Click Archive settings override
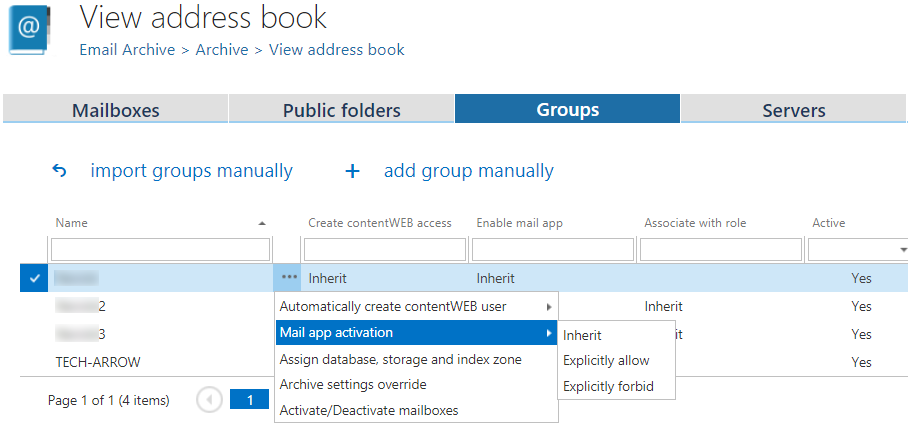908x428 pixels. [x=353, y=384]
